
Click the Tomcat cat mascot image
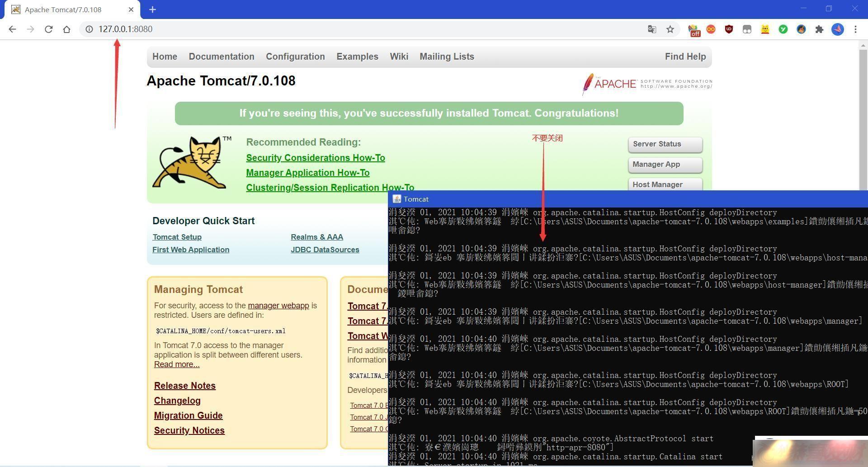[191, 162]
